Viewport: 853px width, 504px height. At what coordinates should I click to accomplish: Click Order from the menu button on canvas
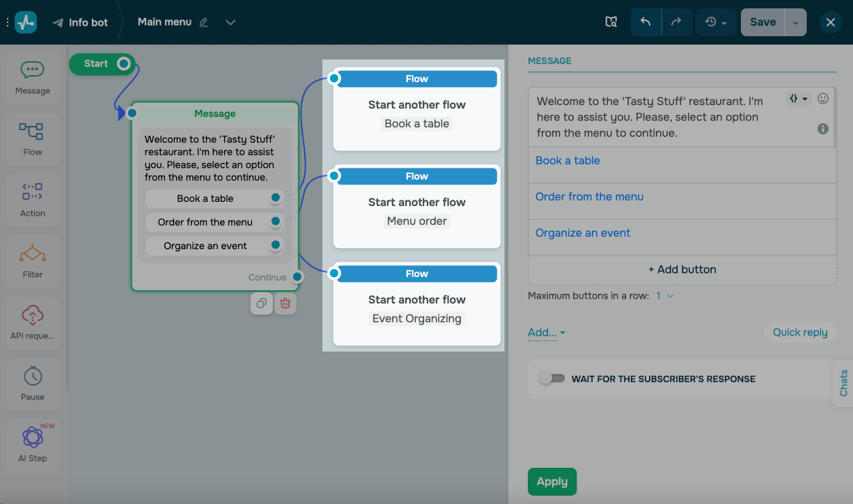(205, 222)
